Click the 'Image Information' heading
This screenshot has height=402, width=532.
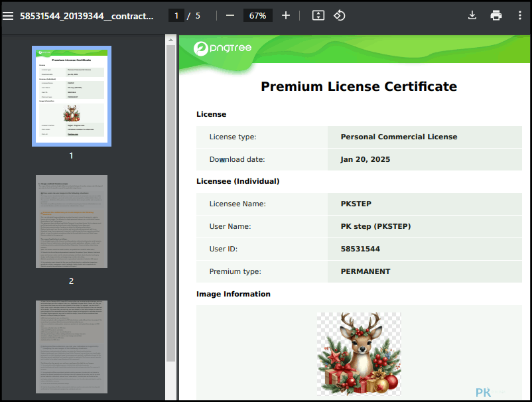click(x=233, y=294)
